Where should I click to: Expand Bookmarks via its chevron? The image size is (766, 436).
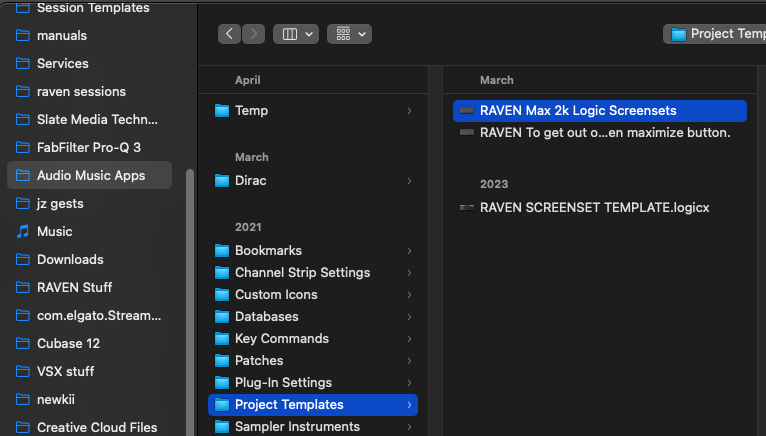click(409, 251)
